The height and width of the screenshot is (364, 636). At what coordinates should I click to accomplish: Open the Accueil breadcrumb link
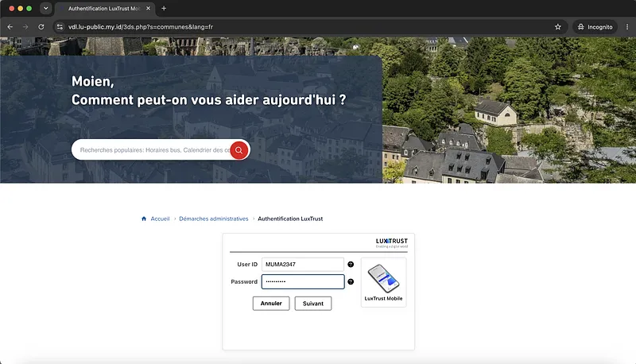pyautogui.click(x=161, y=219)
